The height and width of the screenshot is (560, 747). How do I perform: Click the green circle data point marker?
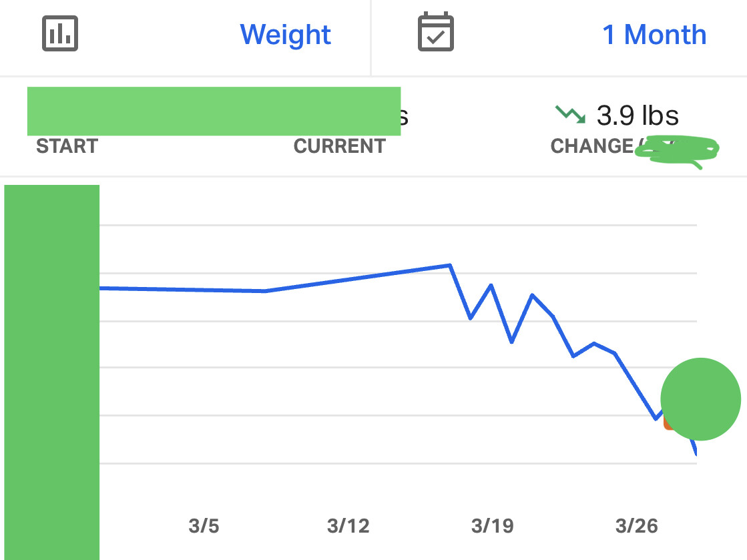click(x=700, y=399)
